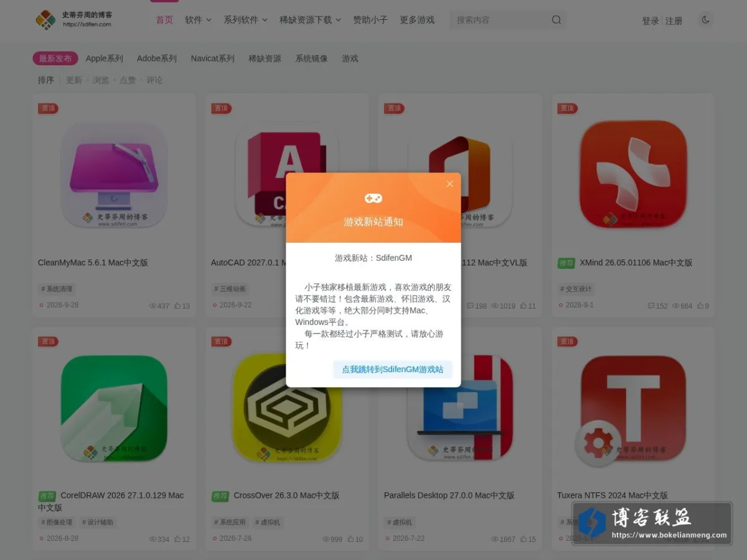Expand the 稀缺资源下载 dropdown menu
The height and width of the screenshot is (560, 747).
[310, 20]
